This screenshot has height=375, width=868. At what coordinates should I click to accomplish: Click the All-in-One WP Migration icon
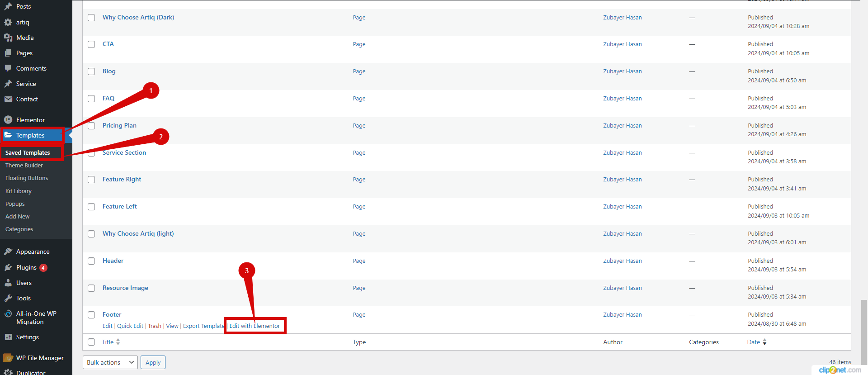[x=8, y=314]
